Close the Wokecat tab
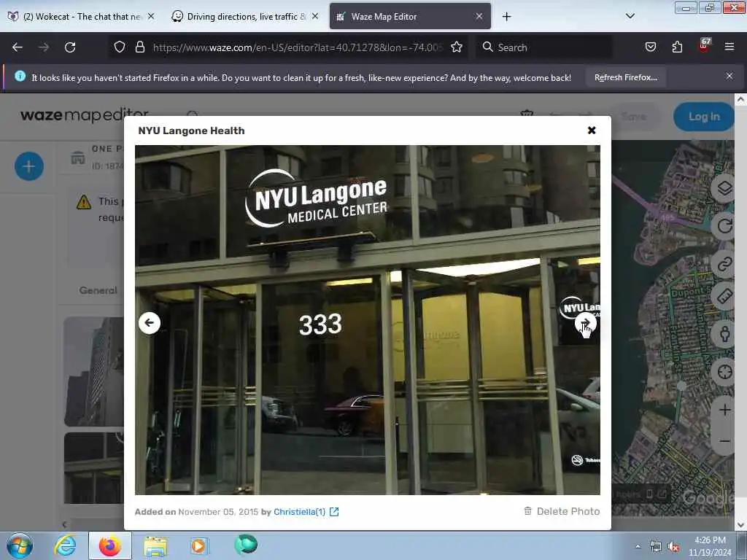747x560 pixels. click(x=151, y=16)
